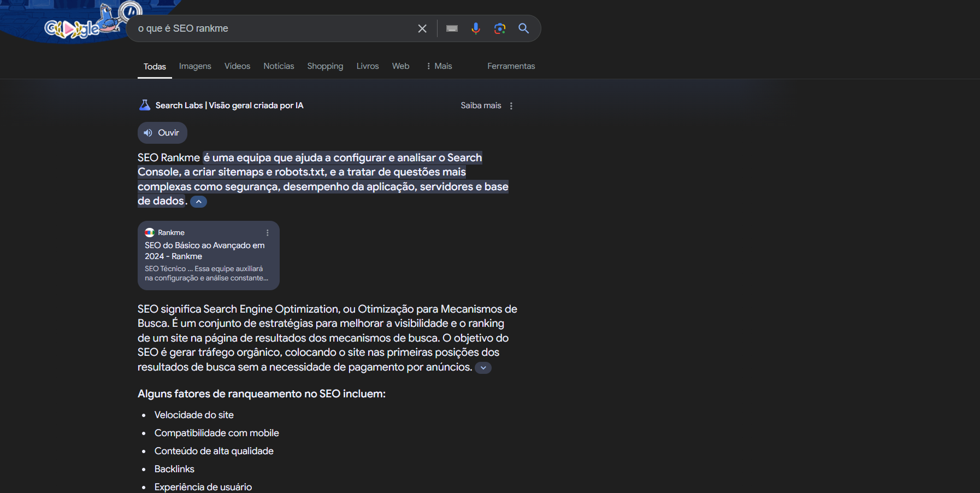Expand sources for SEO definition paragraph
Image resolution: width=980 pixels, height=493 pixels.
pyautogui.click(x=483, y=368)
